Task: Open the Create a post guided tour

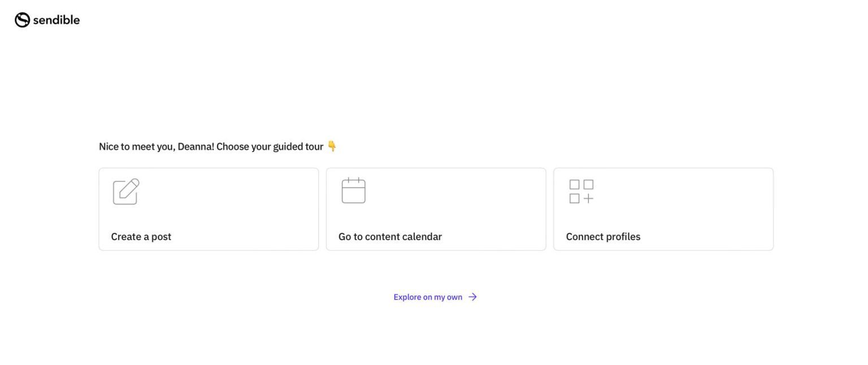Action: point(209,208)
